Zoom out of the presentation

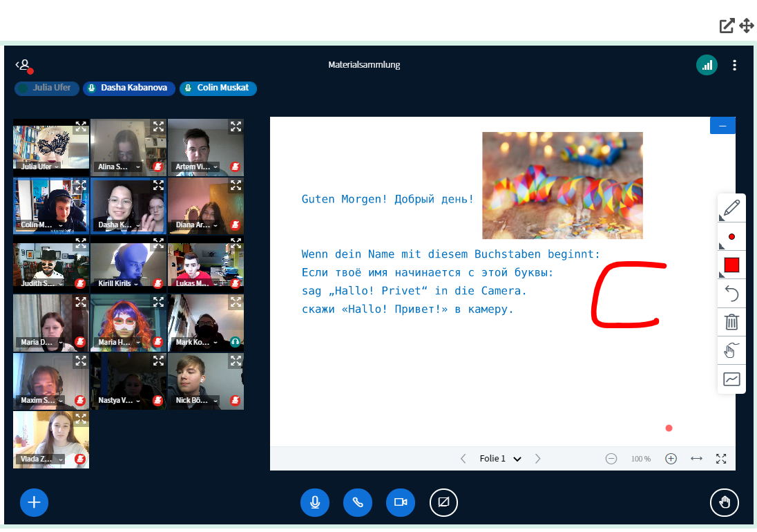click(x=611, y=459)
